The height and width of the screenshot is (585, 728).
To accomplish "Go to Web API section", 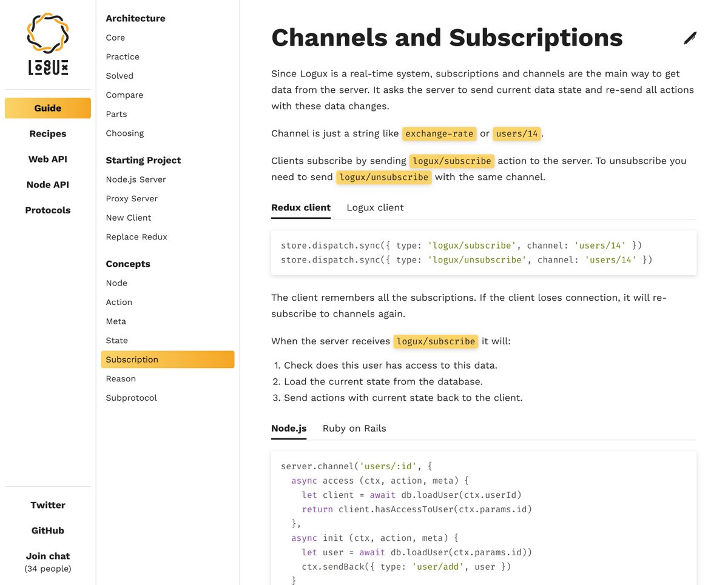I will tap(48, 159).
